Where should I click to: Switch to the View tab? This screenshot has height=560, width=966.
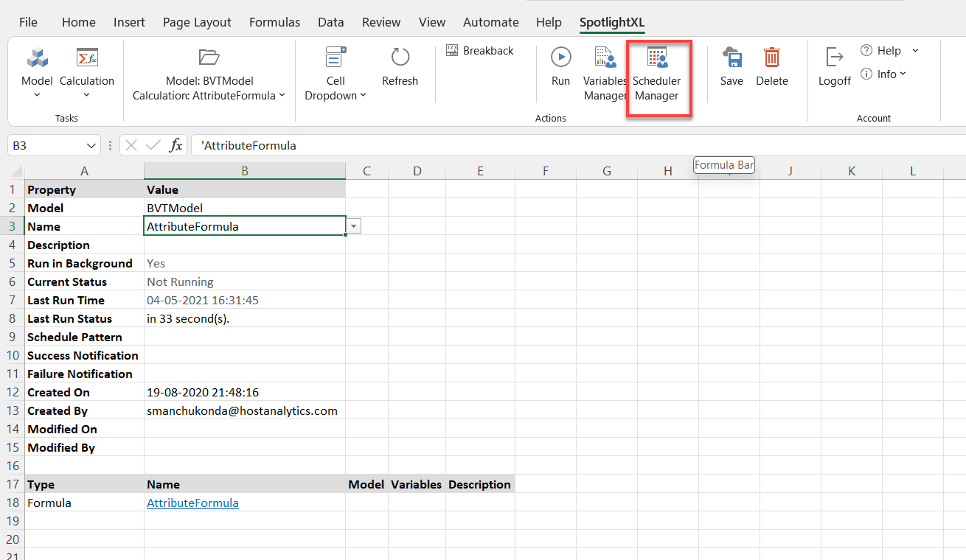(x=432, y=22)
